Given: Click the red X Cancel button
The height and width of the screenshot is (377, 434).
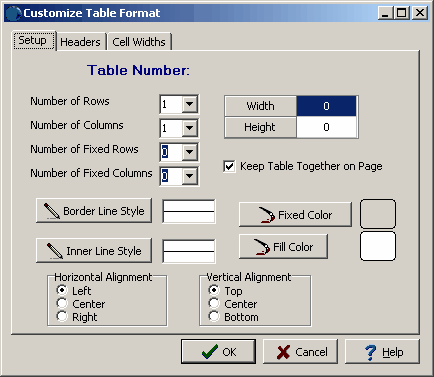Looking at the screenshot, I should 300,352.
